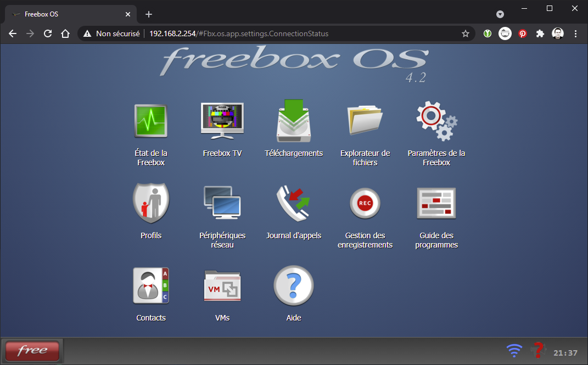Image resolution: width=588 pixels, height=365 pixels.
Task: Click the user profile avatar
Action: pos(558,33)
